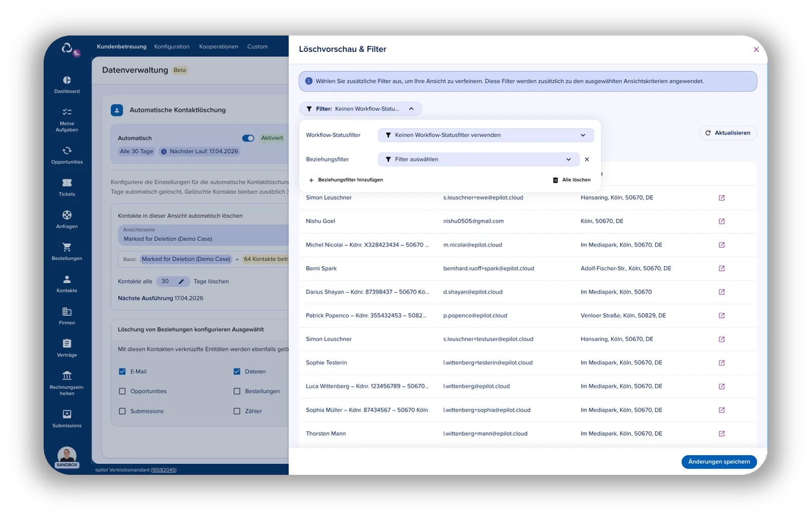The height and width of the screenshot is (518, 812).
Task: Open Luca Wittenberg contact external link
Action: 722,386
